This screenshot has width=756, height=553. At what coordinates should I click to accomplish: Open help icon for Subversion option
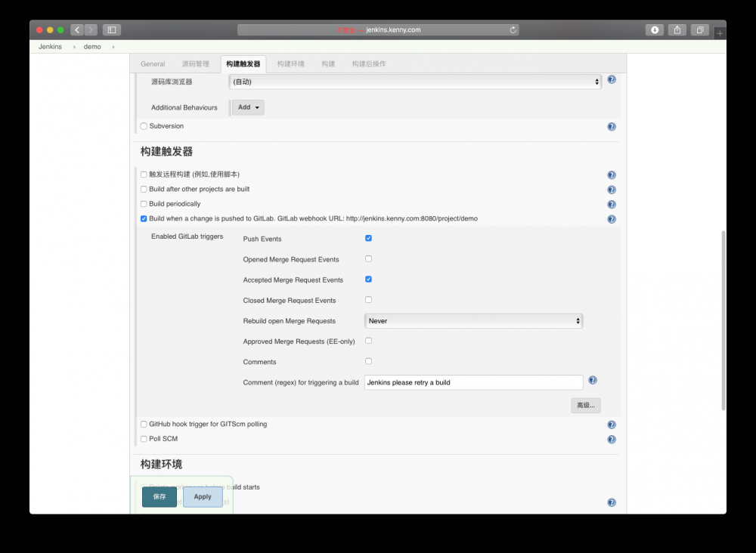[612, 127]
